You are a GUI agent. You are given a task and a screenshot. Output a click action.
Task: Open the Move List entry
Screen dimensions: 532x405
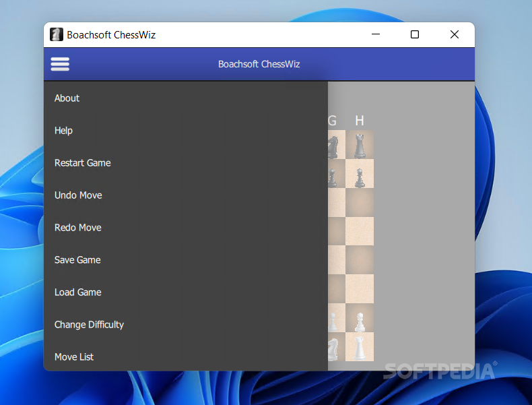[186, 356]
